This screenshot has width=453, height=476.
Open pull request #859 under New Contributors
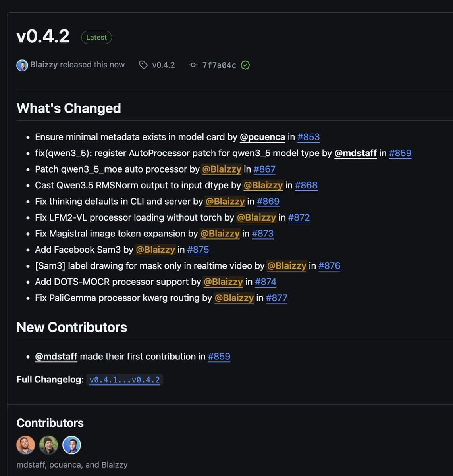click(219, 357)
